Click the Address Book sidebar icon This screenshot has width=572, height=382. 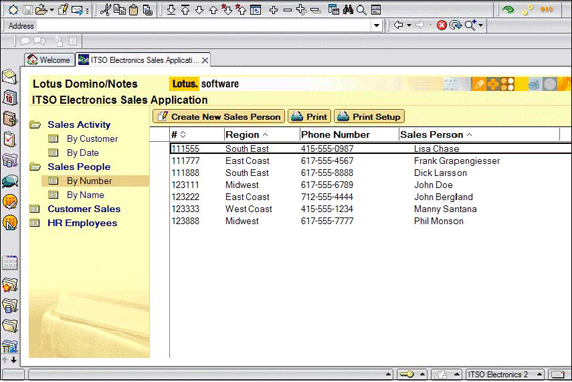(10, 119)
